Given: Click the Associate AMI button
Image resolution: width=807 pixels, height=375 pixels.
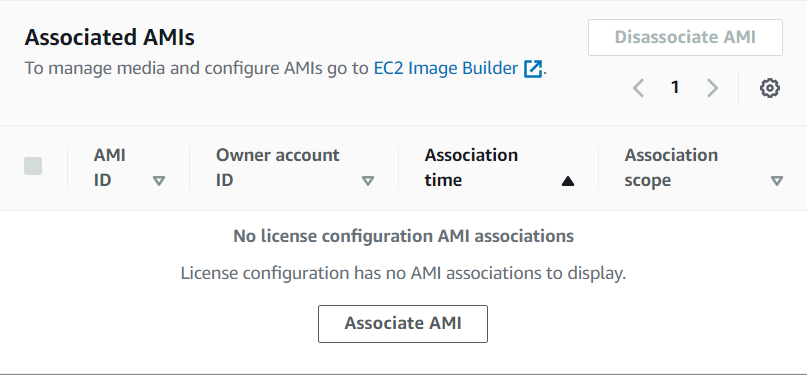Looking at the screenshot, I should coord(402,324).
